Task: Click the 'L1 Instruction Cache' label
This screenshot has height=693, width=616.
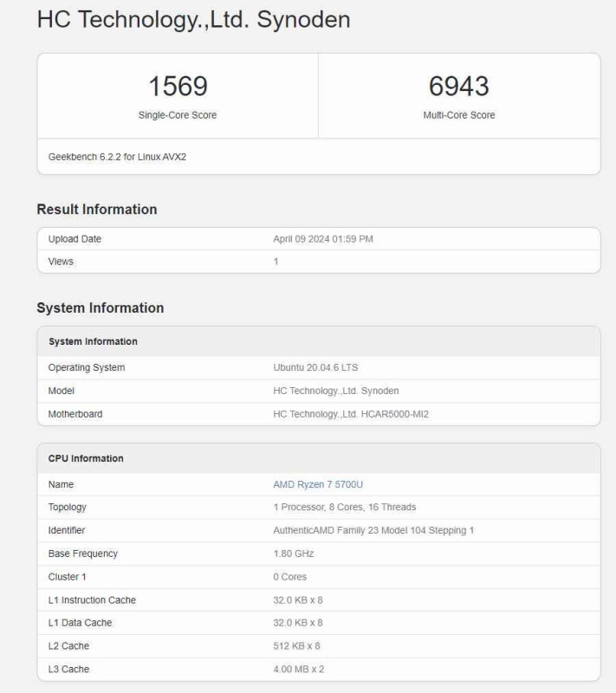Action: tap(92, 600)
